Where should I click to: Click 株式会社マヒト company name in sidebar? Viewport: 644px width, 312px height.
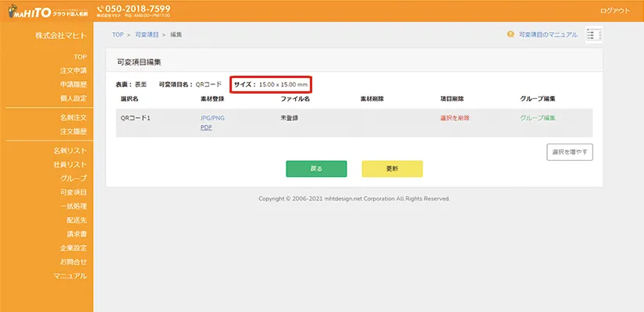click(x=61, y=36)
